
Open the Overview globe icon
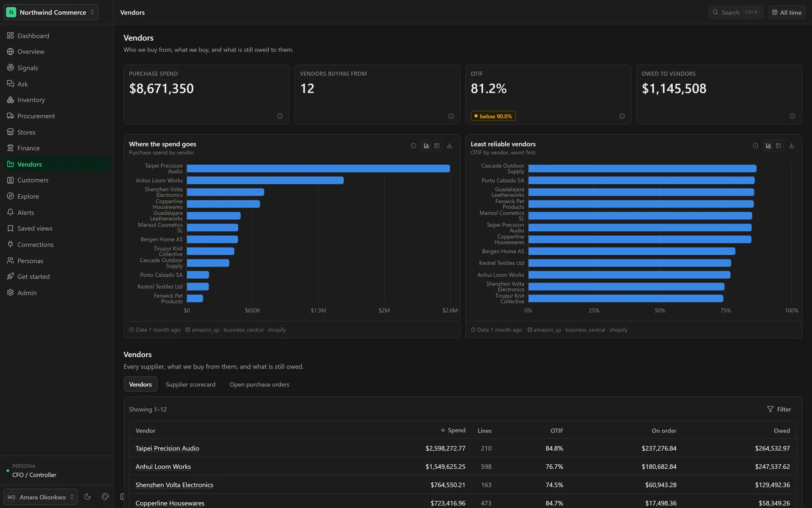(x=10, y=51)
